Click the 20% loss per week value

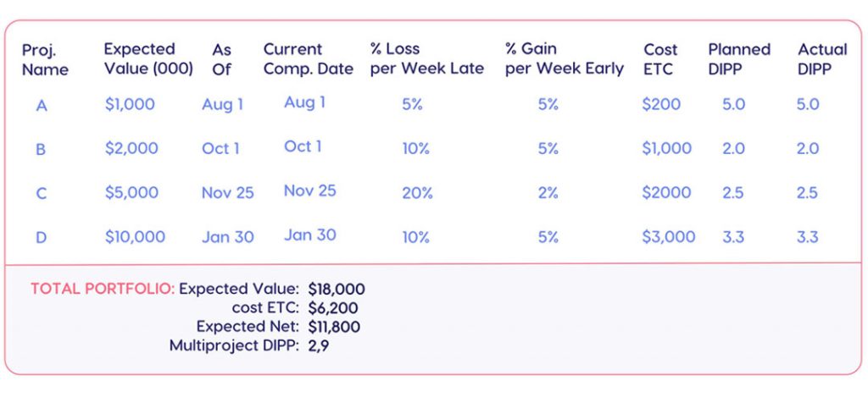tap(417, 193)
